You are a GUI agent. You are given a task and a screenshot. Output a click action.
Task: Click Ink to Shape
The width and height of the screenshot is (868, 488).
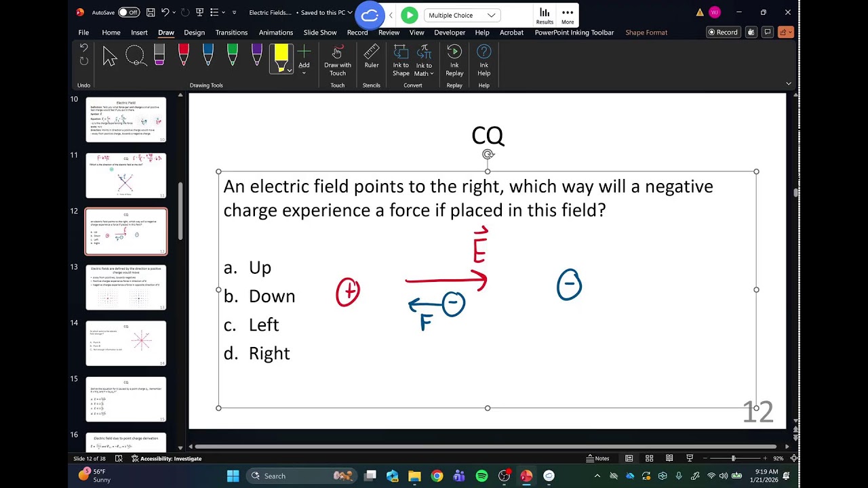click(x=401, y=60)
